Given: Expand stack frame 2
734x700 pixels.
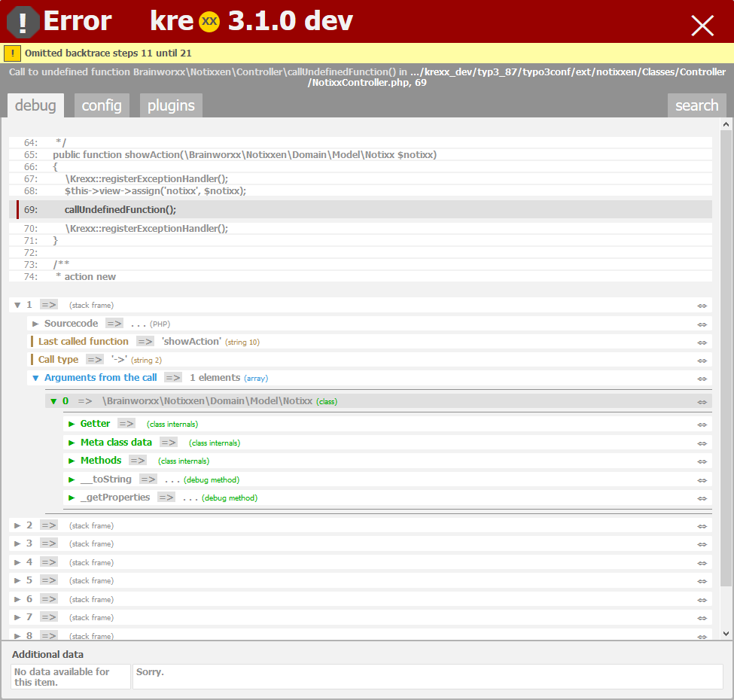Looking at the screenshot, I should pos(17,525).
